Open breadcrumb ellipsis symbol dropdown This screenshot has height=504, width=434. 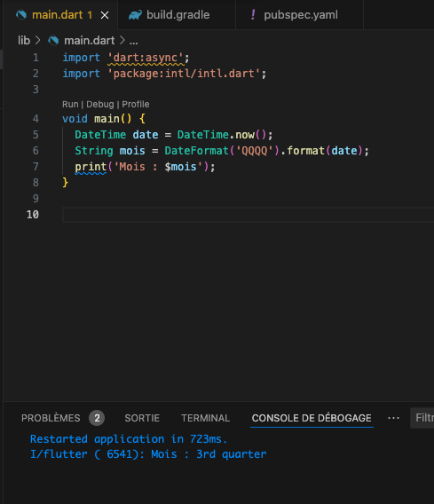134,41
